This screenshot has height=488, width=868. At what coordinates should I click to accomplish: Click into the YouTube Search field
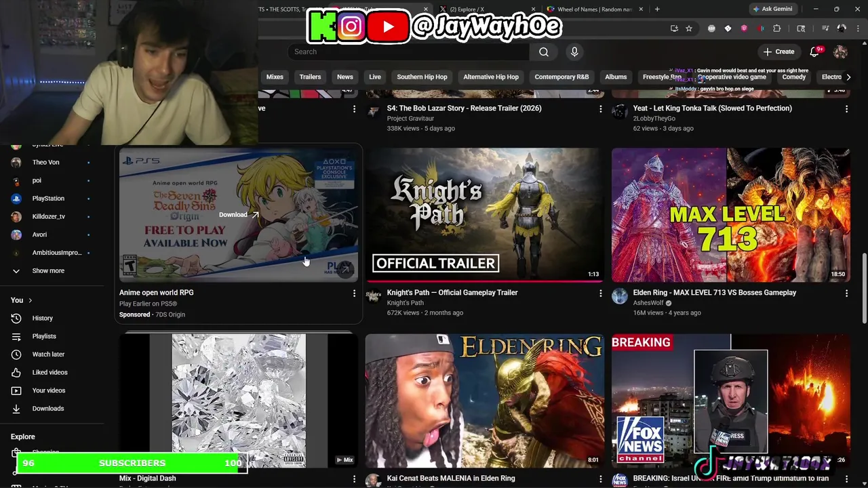(x=408, y=52)
